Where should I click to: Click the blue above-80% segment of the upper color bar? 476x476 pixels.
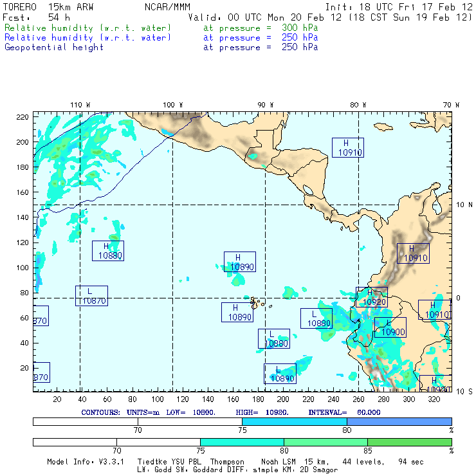pyautogui.click(x=399, y=421)
